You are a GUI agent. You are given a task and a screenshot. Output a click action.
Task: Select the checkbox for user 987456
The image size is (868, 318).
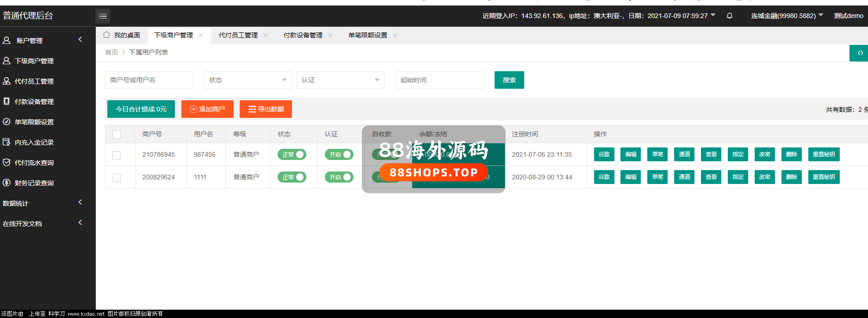point(117,155)
